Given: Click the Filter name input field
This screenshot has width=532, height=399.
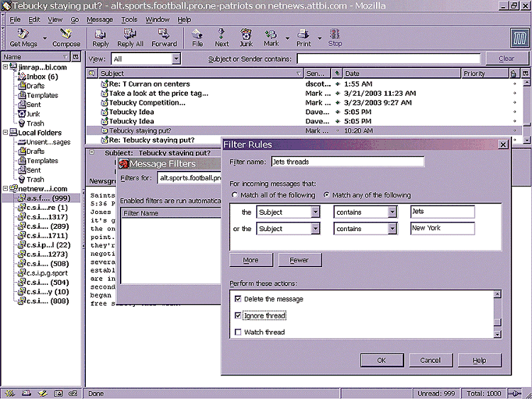Looking at the screenshot, I should 348,162.
